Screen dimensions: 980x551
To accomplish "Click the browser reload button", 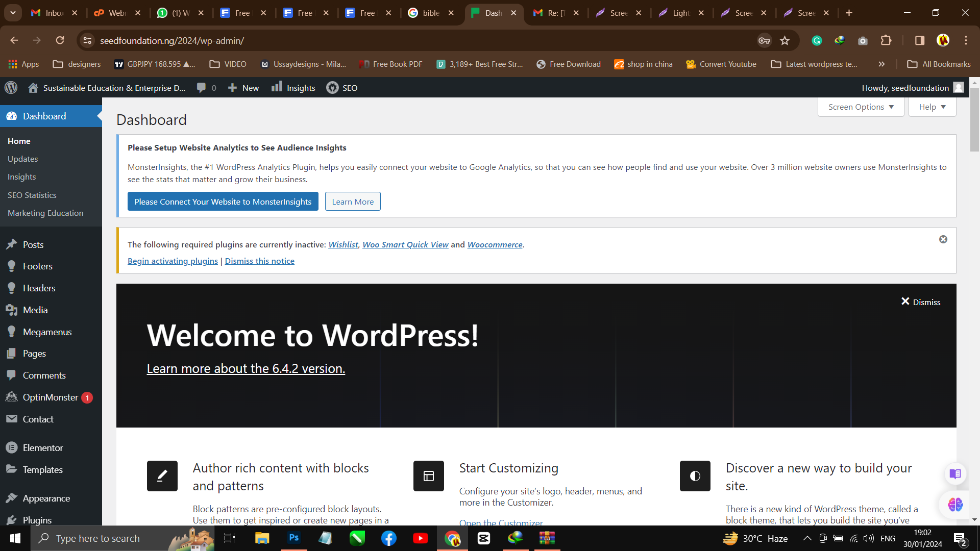I will click(60, 40).
